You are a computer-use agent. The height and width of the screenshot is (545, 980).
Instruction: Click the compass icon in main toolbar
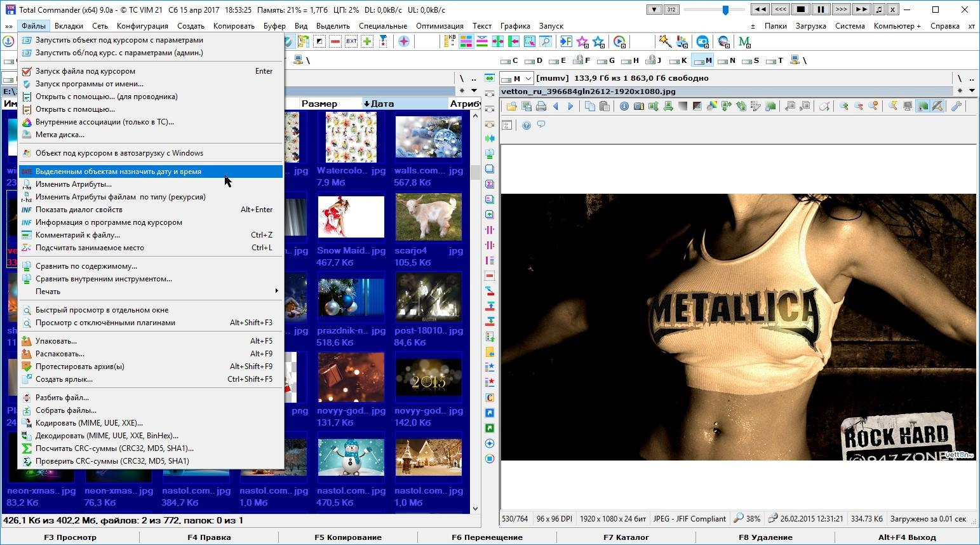pos(403,41)
